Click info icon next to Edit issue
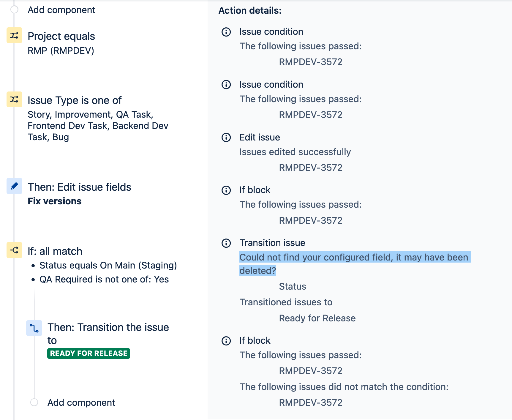This screenshot has width=512, height=420. pyautogui.click(x=226, y=138)
